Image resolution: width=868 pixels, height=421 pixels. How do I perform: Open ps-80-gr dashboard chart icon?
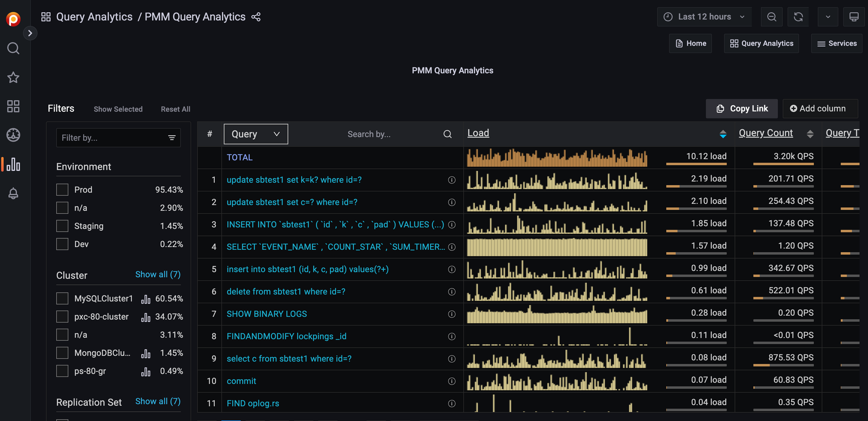(x=146, y=372)
